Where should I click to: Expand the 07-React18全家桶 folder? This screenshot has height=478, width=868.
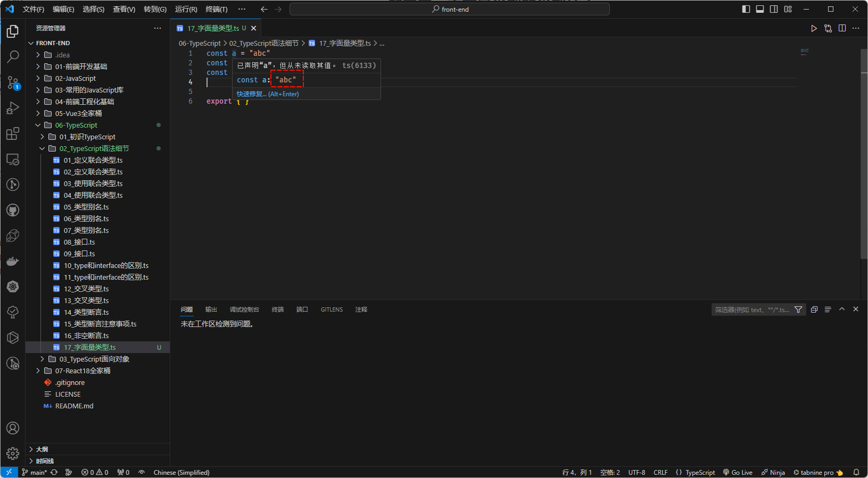pyautogui.click(x=82, y=371)
